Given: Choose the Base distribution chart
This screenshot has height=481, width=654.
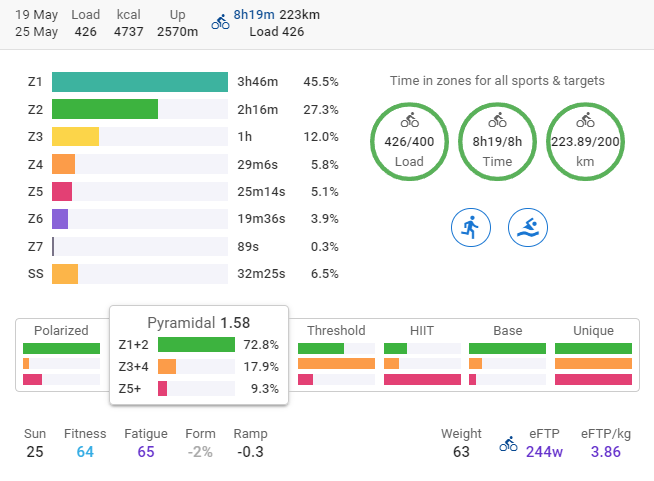Looking at the screenshot, I should coord(507,355).
